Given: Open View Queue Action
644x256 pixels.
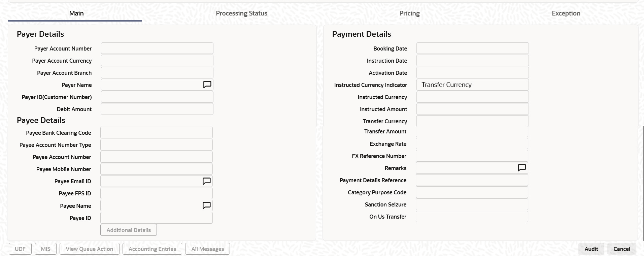Looking at the screenshot, I should [x=89, y=249].
